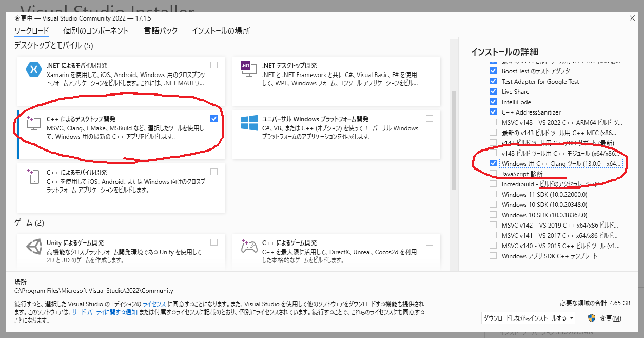Screen dimensions: 644x338
Task: Check MSVC v142 – VS 2019 build tools
Action: click(x=493, y=225)
